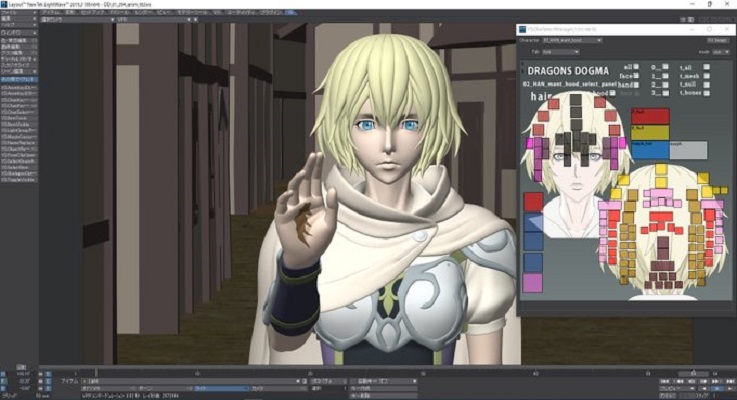Click the キー削除 (Delete Key) button
The image size is (737, 400).
pyautogui.click(x=383, y=396)
